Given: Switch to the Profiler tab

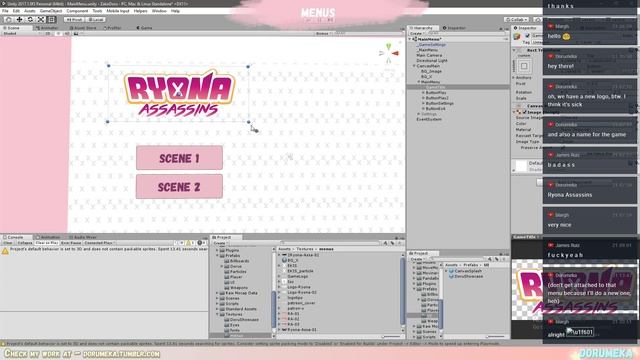Looking at the screenshot, I should (x=112, y=28).
